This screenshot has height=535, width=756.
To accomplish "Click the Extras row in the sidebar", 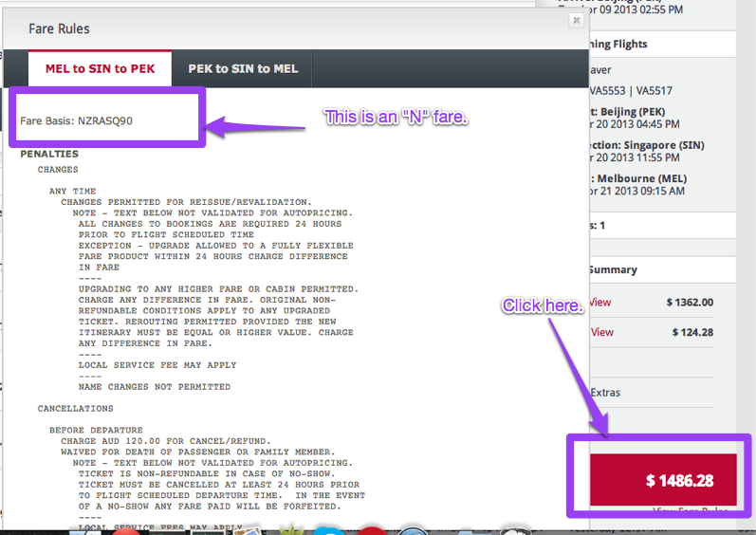I will point(651,393).
